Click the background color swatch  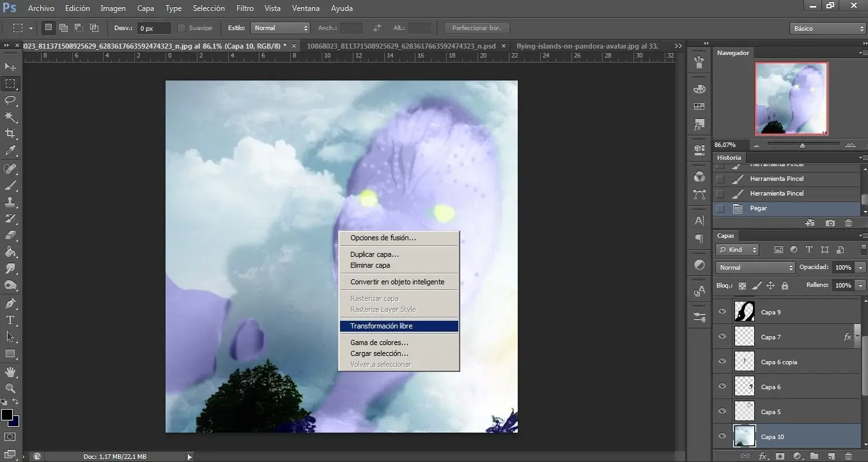(x=15, y=422)
